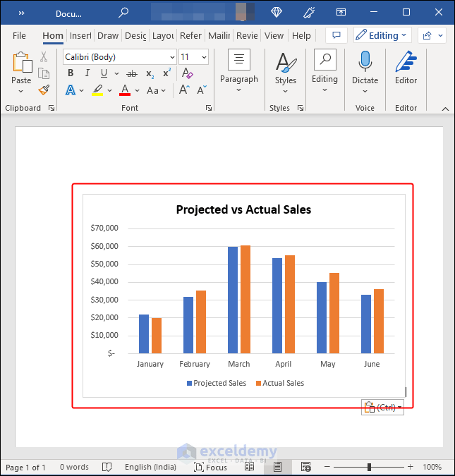This screenshot has width=455, height=476.
Task: Click the Clear All Formatting icon
Action: [x=187, y=73]
